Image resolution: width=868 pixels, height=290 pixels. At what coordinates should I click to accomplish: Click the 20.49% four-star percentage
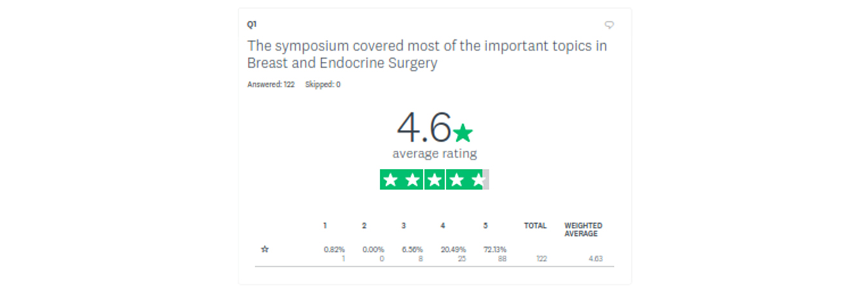pyautogui.click(x=453, y=249)
